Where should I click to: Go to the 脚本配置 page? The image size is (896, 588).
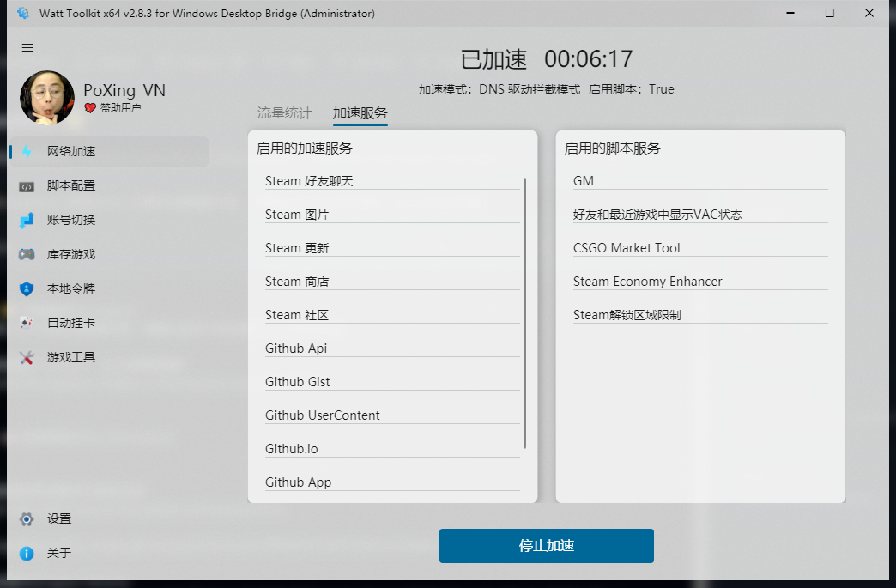click(x=110, y=185)
